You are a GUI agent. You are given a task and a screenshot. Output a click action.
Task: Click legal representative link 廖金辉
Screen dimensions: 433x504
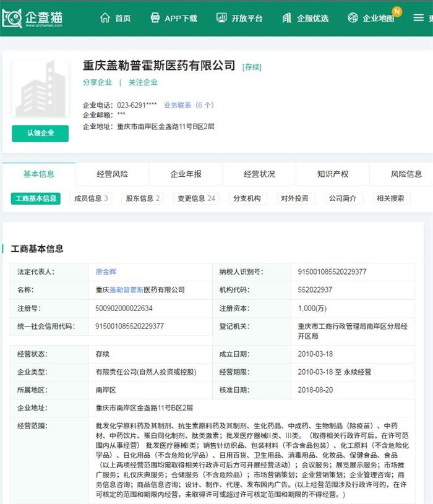click(x=106, y=272)
